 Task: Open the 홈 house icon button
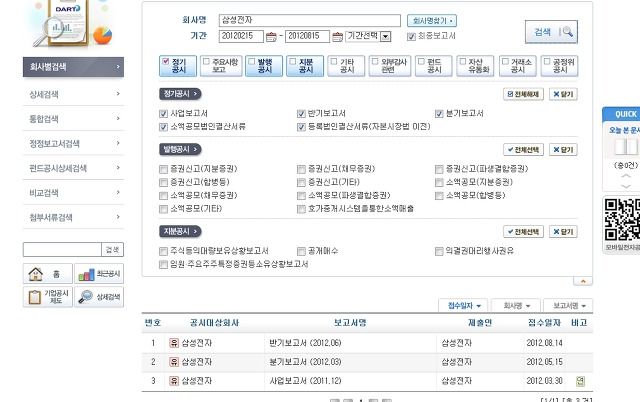coord(48,273)
